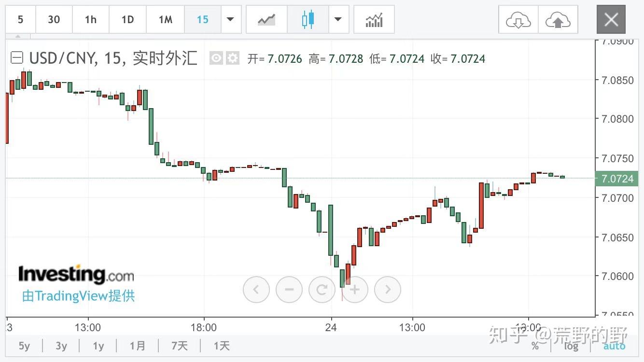The height and width of the screenshot is (362, 644).
Task: Reset the chart with the circular refresh icon
Action: click(x=322, y=289)
